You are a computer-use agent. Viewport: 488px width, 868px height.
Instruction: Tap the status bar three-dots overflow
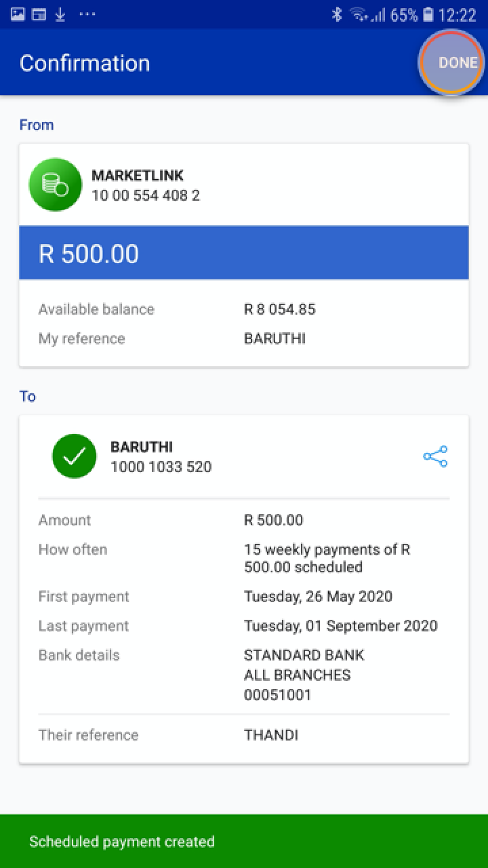87,14
